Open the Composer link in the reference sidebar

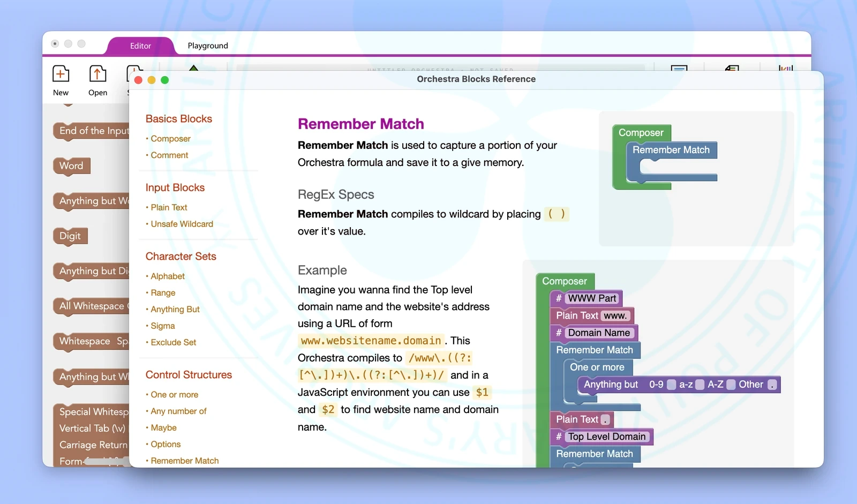click(x=170, y=139)
